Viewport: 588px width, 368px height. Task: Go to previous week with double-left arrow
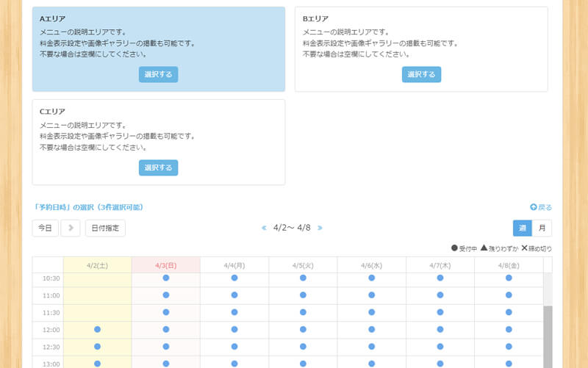pyautogui.click(x=264, y=228)
